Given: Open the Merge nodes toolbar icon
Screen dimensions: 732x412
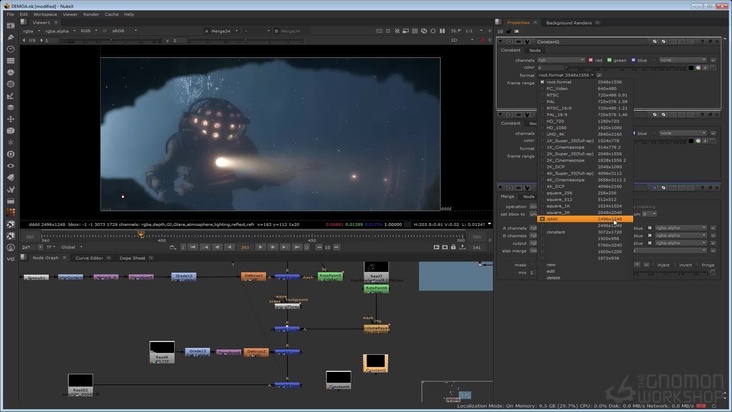Looking at the screenshot, I should pos(10,107).
